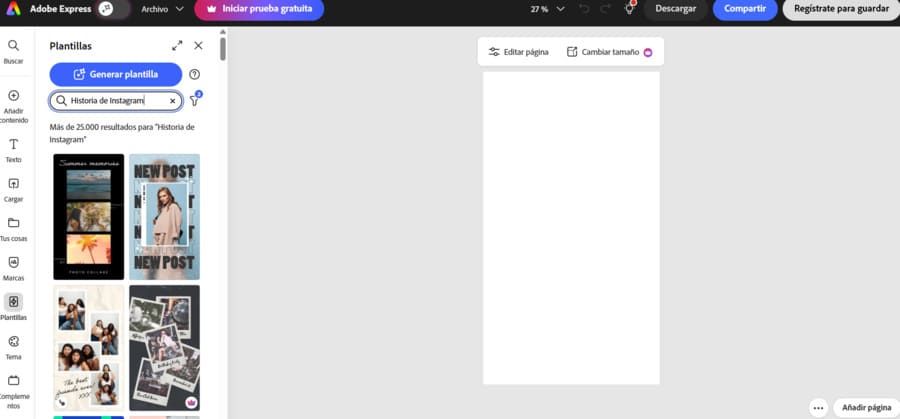Screen dimensions: 900x419
Task: Select the best friends photo collage template
Action: coord(88,348)
